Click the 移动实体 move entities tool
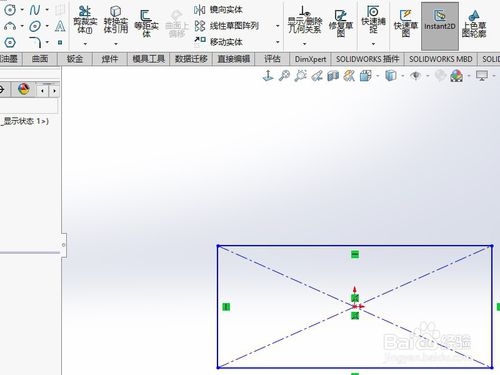 coord(218,42)
